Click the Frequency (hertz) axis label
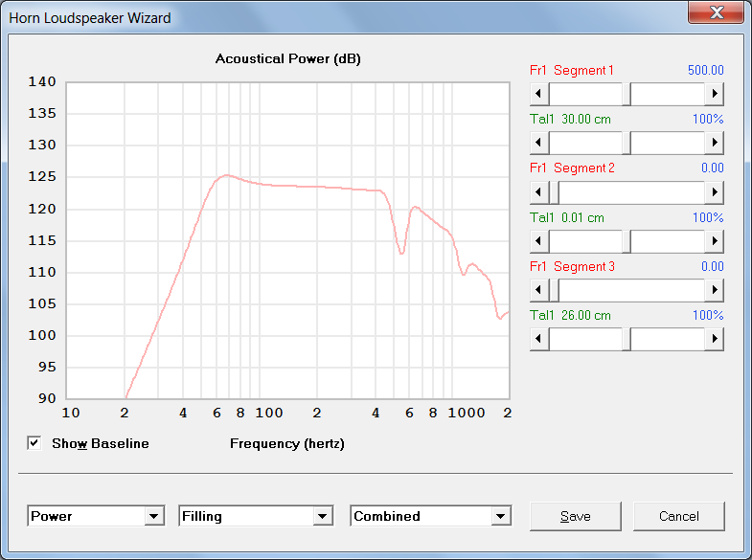The image size is (752, 560). (287, 443)
